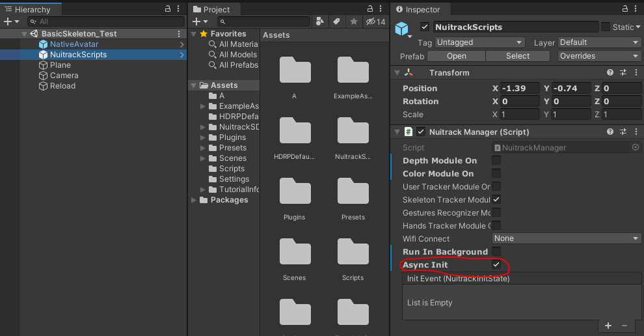
Task: Focus the Hierarchy search field
Action: click(106, 21)
